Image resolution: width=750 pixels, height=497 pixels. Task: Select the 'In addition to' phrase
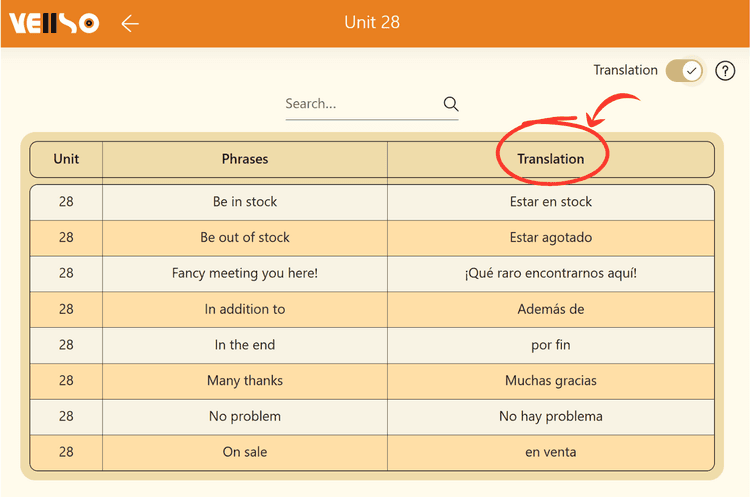(245, 309)
